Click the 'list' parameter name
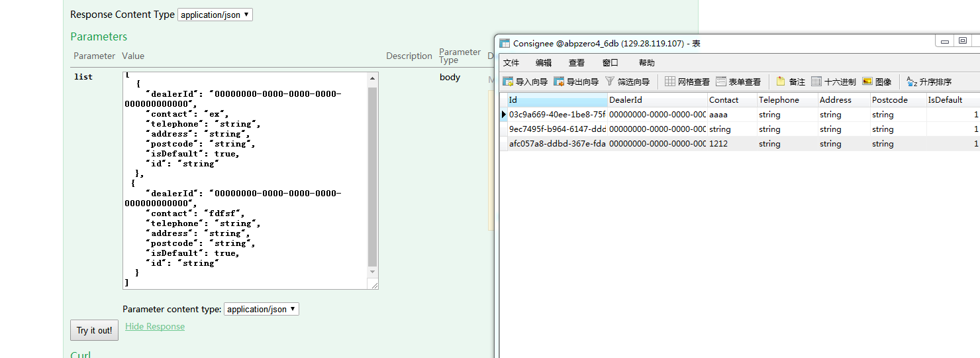The width and height of the screenshot is (980, 358). pos(83,77)
